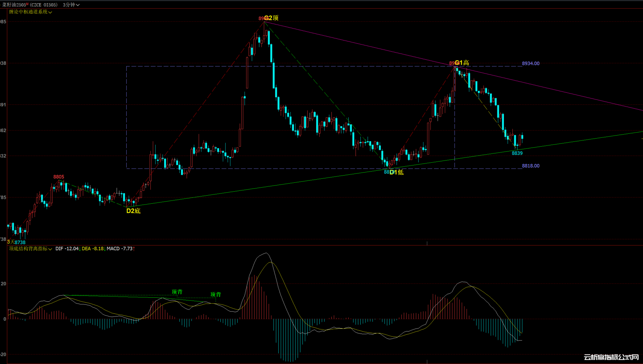The image size is (643, 364).
Task: Click the first 顶背 divergence label
Action: [x=177, y=292]
